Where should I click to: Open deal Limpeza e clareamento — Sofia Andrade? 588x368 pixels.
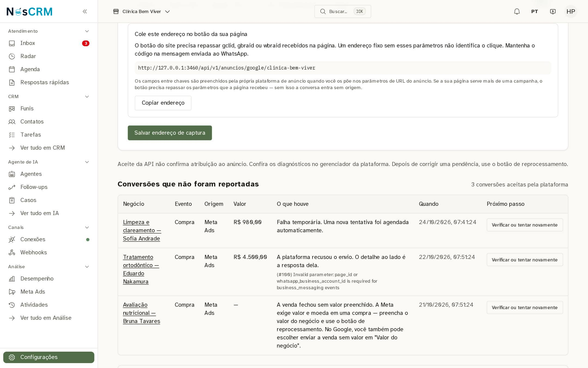[142, 230]
